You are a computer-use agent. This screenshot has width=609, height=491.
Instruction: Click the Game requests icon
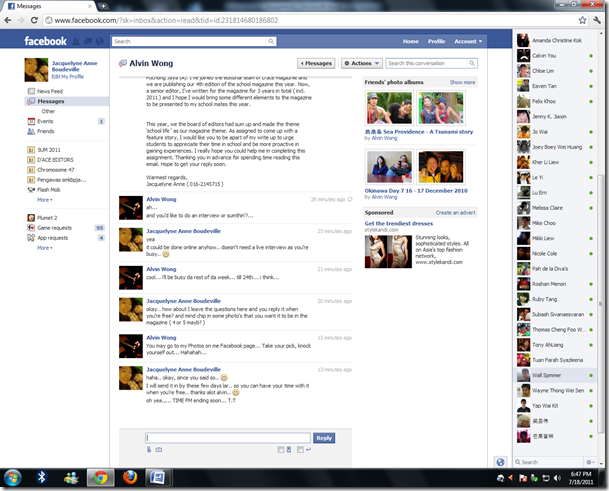(x=31, y=228)
